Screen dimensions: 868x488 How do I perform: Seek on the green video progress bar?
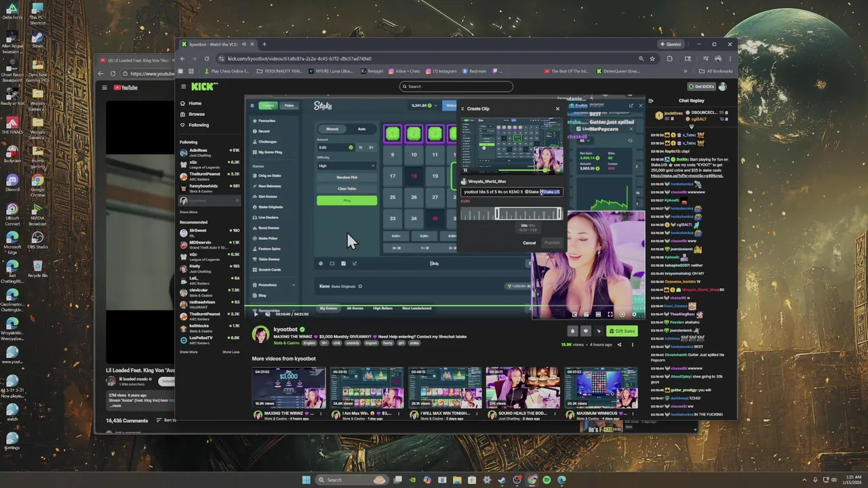pos(444,306)
